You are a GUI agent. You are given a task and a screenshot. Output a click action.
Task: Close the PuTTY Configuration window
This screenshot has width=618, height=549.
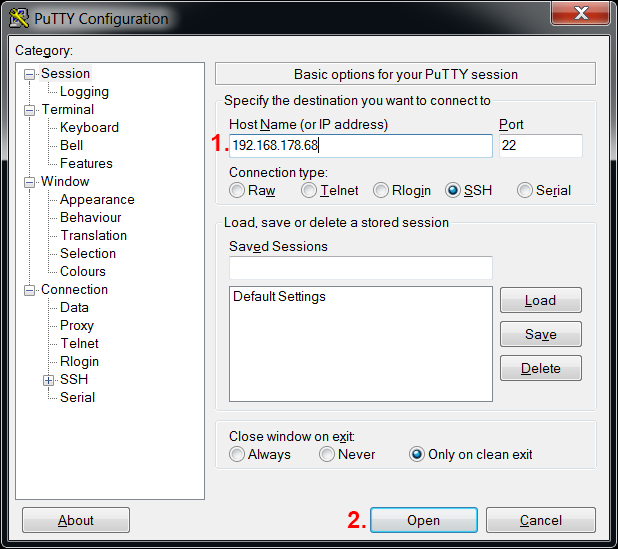[x=581, y=13]
